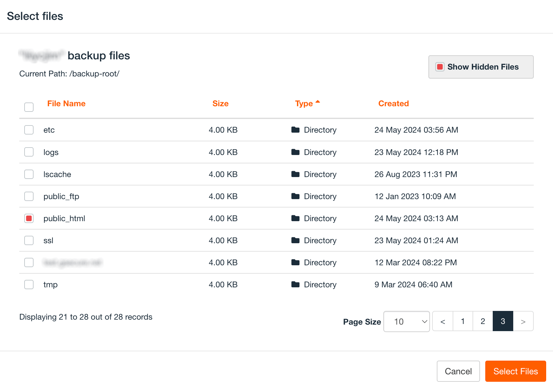This screenshot has height=392, width=553.
Task: Open the Page Size dropdown
Action: pos(406,321)
